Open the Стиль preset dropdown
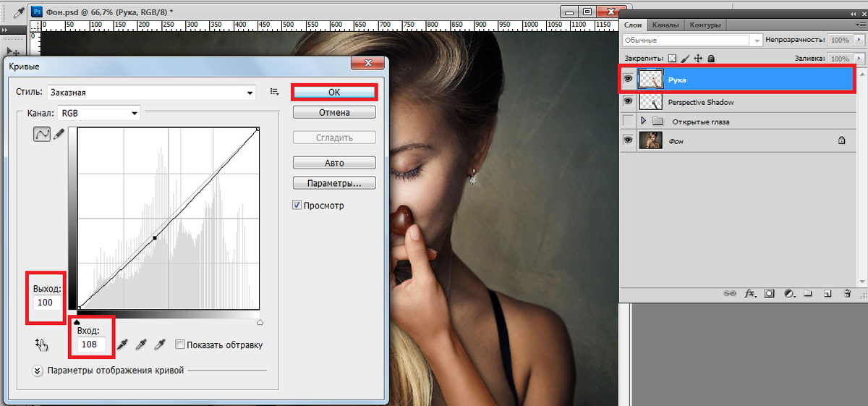This screenshot has height=406, width=868. (250, 93)
